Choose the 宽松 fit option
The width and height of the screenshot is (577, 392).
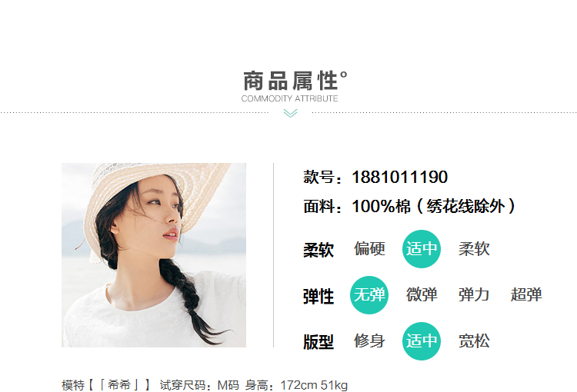[474, 341]
